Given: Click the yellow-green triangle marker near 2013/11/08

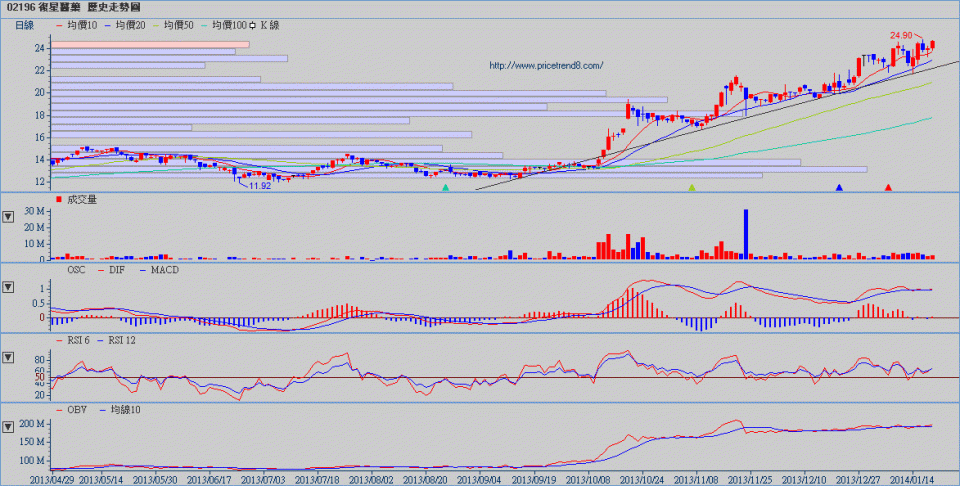Looking at the screenshot, I should coord(691,187).
